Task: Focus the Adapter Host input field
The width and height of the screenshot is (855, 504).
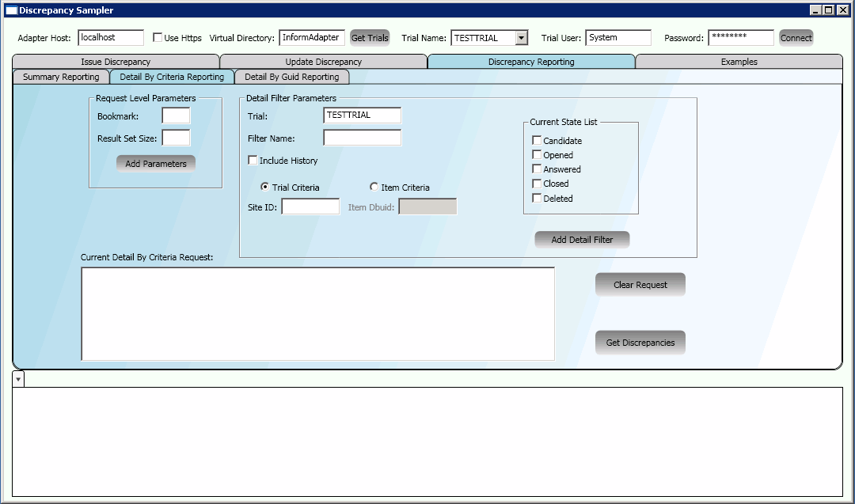Action: click(x=111, y=38)
